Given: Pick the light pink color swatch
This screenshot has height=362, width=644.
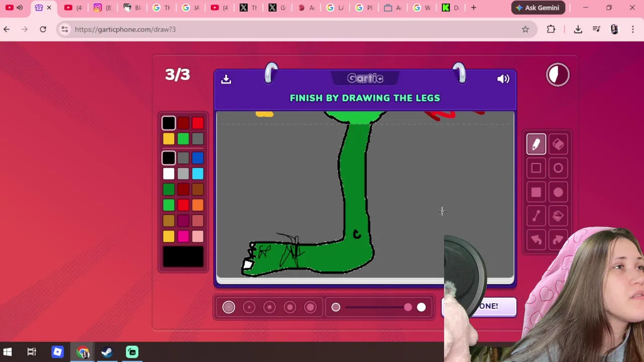Looking at the screenshot, I should 198,236.
